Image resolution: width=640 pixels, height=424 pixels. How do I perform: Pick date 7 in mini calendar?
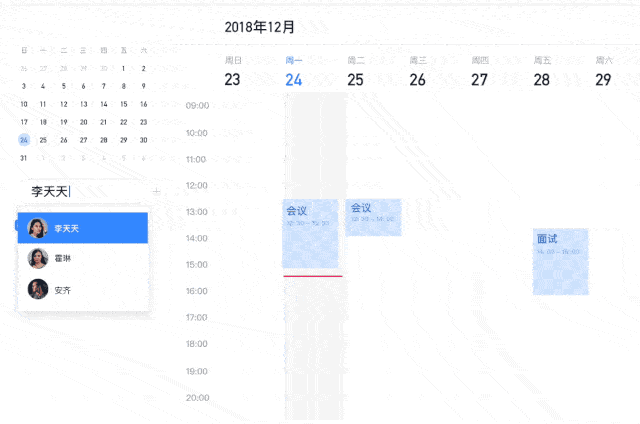[x=104, y=86]
